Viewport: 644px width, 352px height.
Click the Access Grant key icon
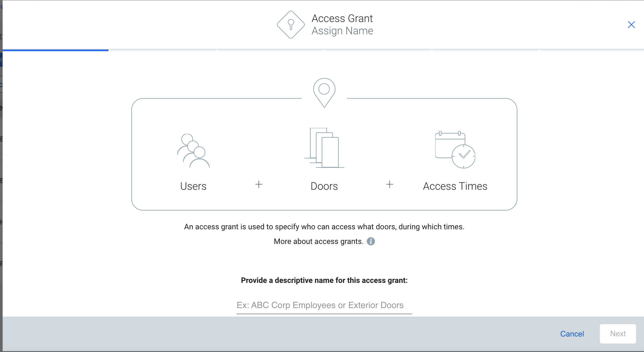(290, 24)
